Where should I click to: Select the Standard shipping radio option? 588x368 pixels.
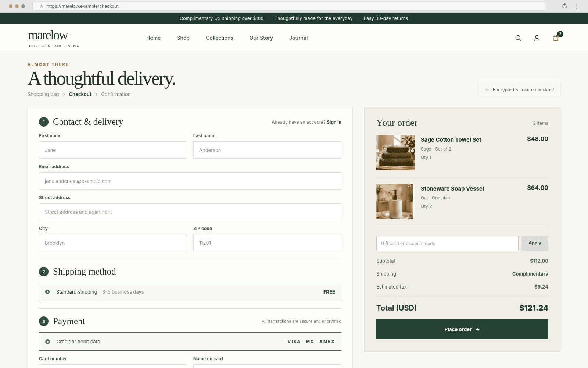point(47,292)
